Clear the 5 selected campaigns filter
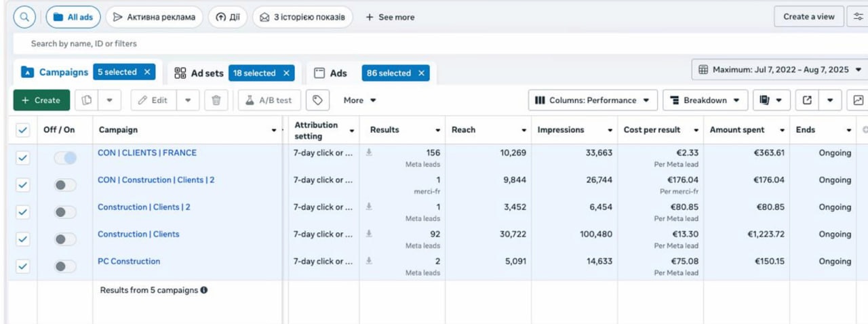868x324 pixels. pos(147,73)
